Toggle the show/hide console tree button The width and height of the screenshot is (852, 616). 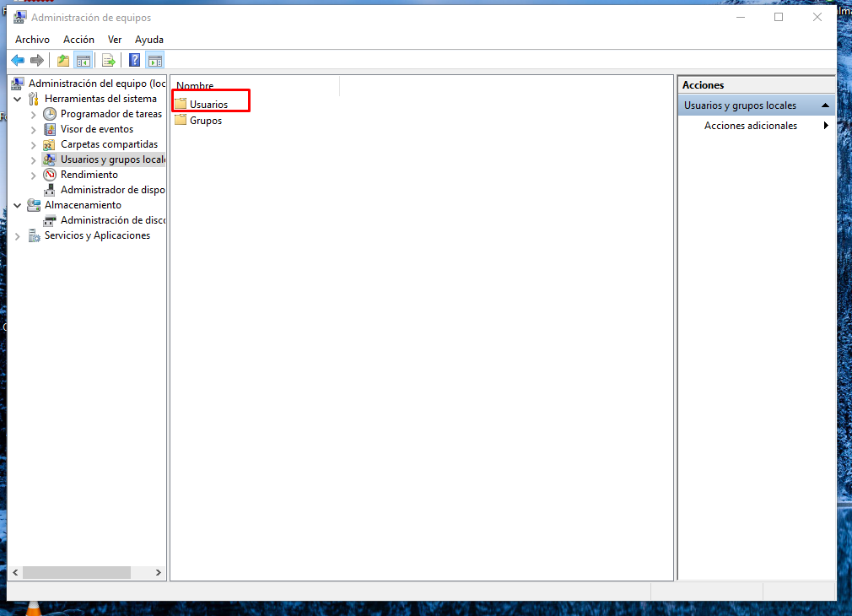83,60
